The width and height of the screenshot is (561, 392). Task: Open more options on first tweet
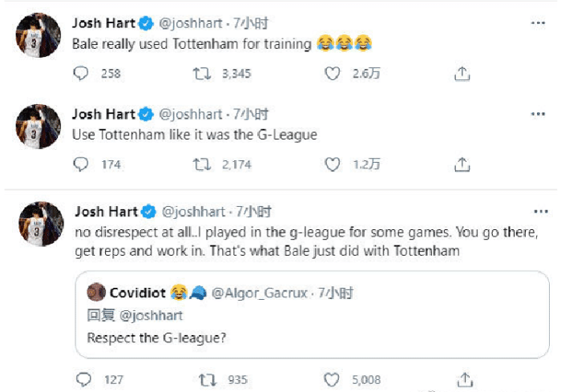click(538, 23)
